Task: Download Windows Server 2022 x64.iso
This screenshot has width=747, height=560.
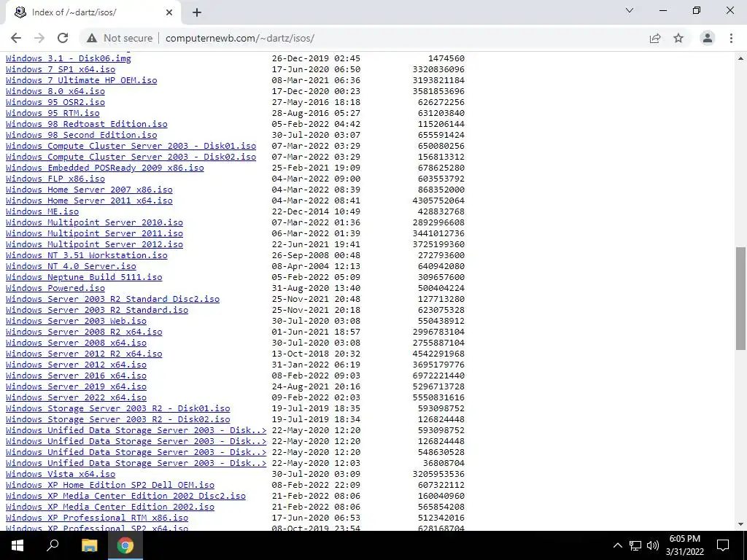Action: click(76, 397)
